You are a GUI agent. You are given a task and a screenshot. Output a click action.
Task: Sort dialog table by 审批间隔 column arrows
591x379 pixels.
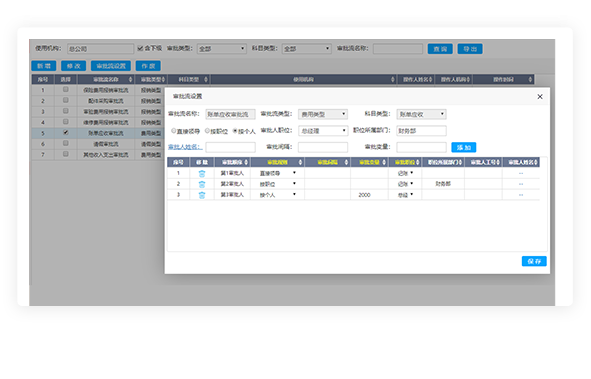tap(346, 162)
